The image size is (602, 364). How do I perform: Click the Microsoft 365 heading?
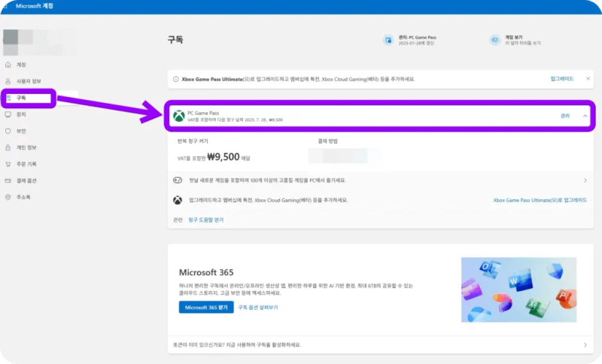click(x=206, y=272)
